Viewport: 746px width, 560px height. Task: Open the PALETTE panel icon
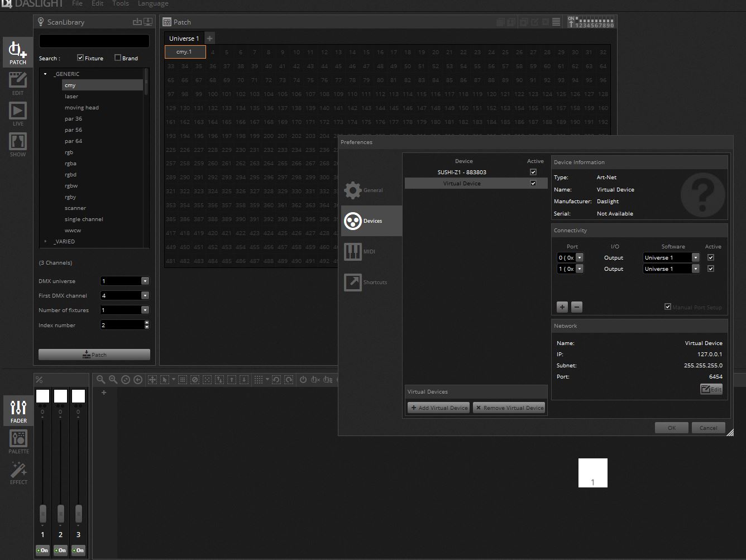coord(18,442)
